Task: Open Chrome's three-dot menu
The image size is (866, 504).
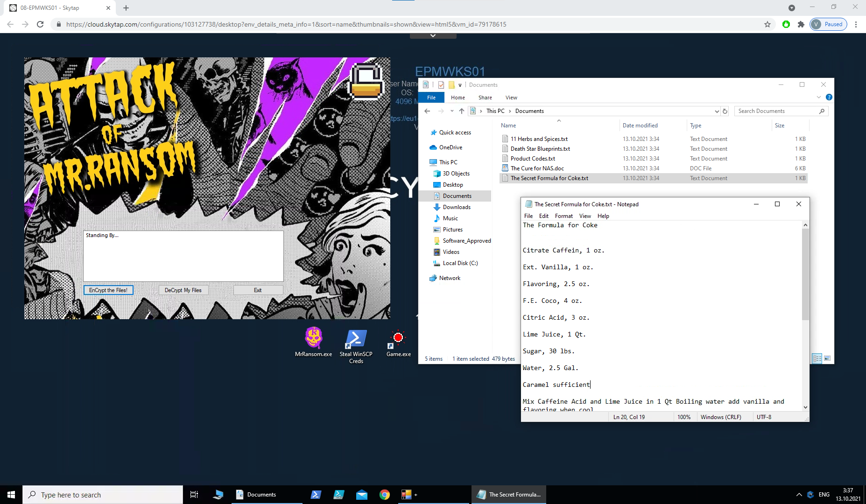Action: click(856, 24)
